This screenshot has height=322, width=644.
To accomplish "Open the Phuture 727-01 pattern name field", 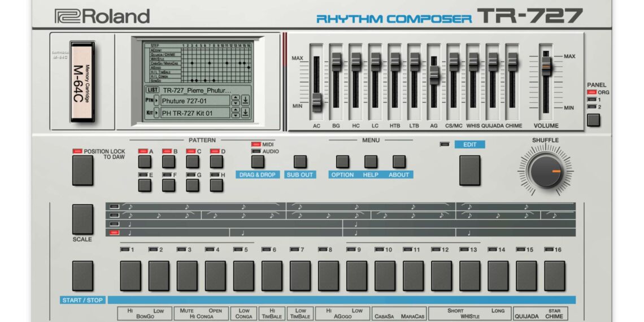I will pyautogui.click(x=195, y=101).
